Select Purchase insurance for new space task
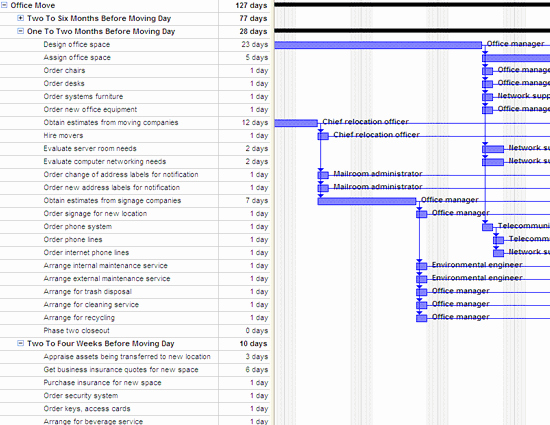Screen dimensions: 550x425 102,383
